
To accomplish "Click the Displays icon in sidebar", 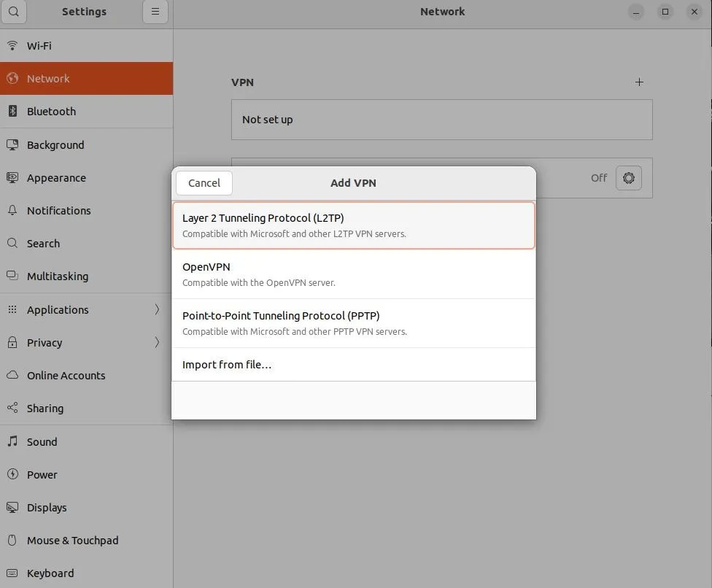I will 12,507.
